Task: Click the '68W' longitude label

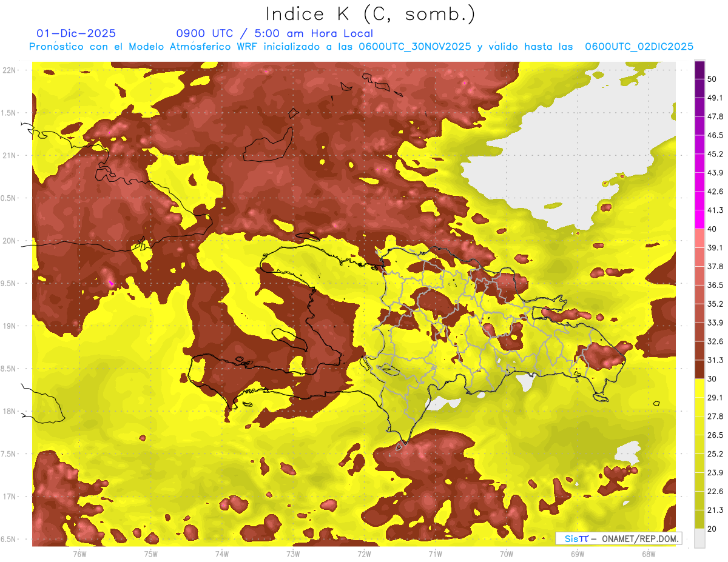Action: 648,554
